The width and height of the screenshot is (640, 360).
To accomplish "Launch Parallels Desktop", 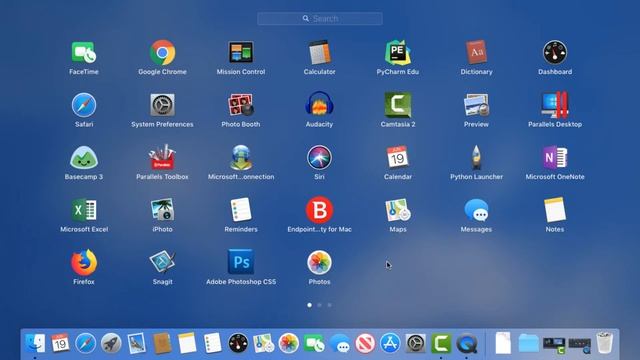I will tap(555, 105).
